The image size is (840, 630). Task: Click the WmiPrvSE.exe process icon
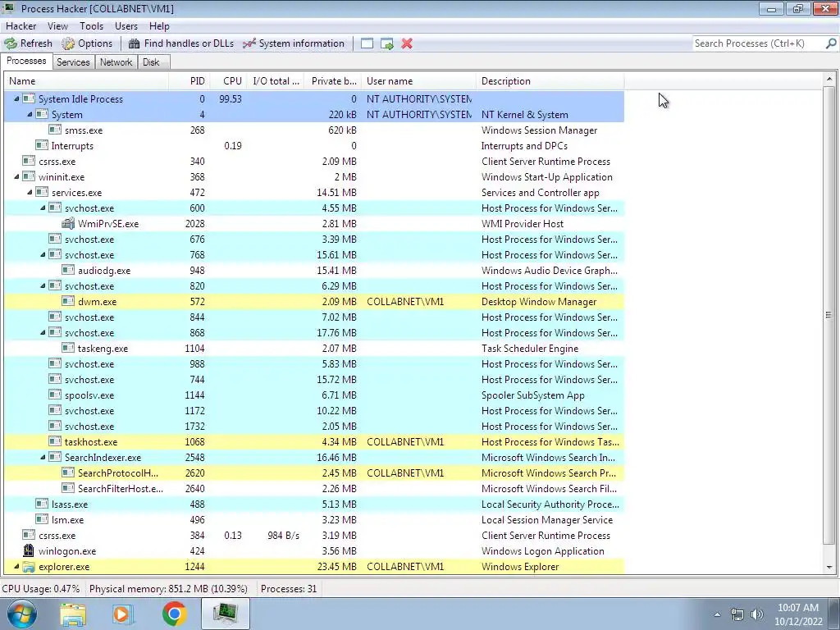tap(68, 223)
